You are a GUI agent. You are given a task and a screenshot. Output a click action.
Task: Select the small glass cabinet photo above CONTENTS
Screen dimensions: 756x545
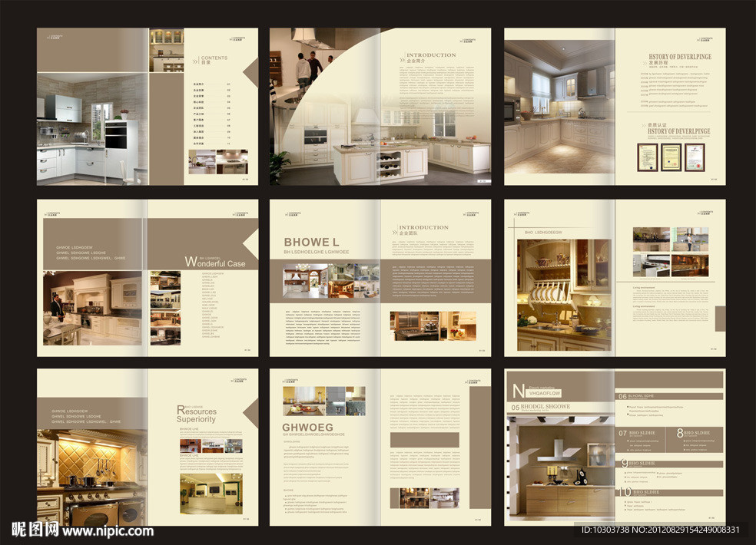167,50
